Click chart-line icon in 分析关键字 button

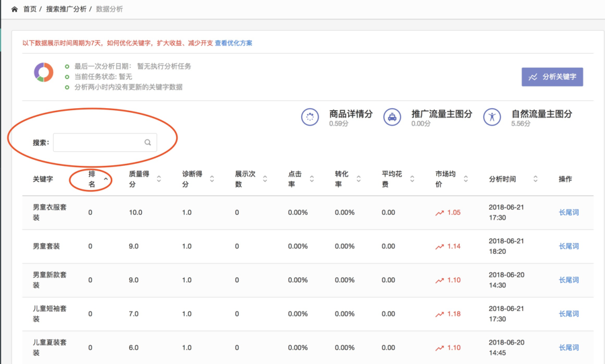(533, 77)
